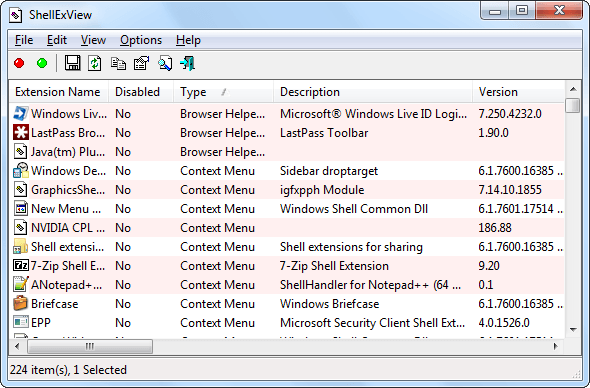Click 'Shell extensions for sharing' description
590x388 pixels.
tap(351, 247)
